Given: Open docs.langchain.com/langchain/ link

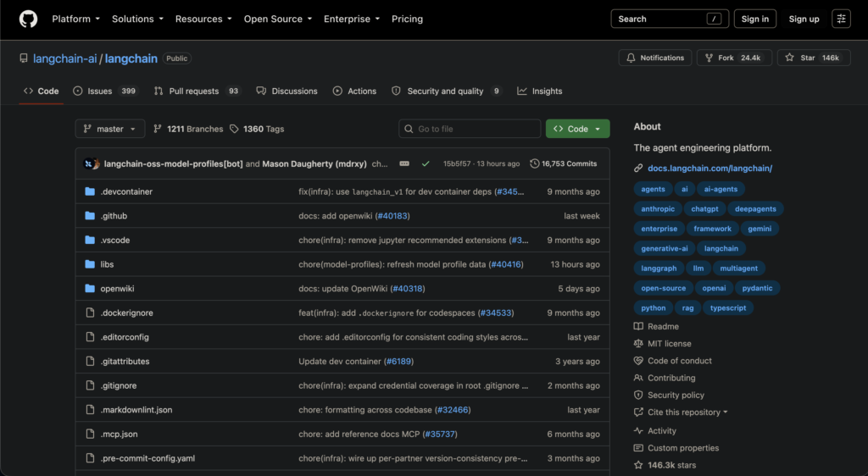Looking at the screenshot, I should coord(709,168).
